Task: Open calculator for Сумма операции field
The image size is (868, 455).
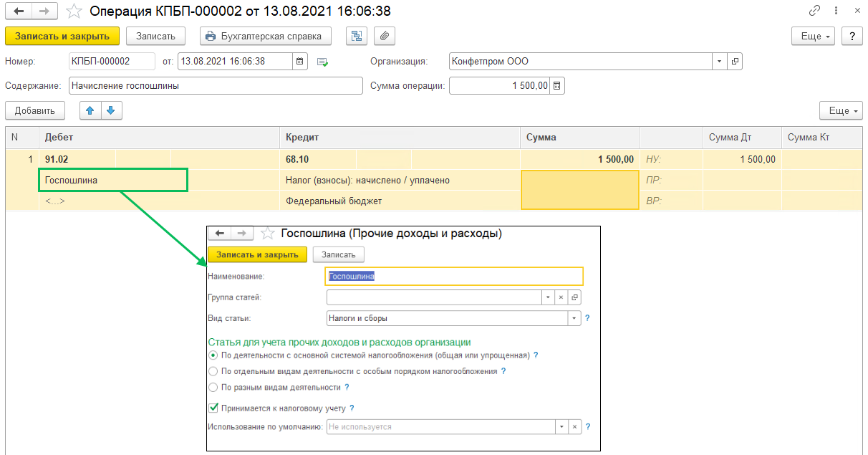Action: pyautogui.click(x=558, y=86)
